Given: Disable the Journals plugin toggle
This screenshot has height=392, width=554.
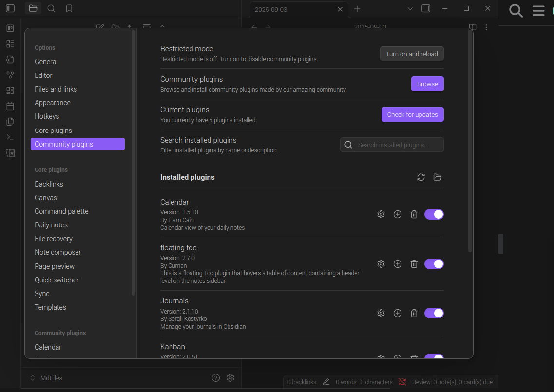Looking at the screenshot, I should click(x=434, y=313).
